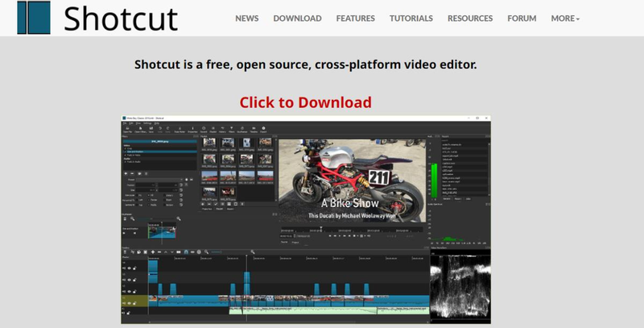The height and width of the screenshot is (328, 644).
Task: Click the 'Click to Download' link
Action: (x=305, y=102)
